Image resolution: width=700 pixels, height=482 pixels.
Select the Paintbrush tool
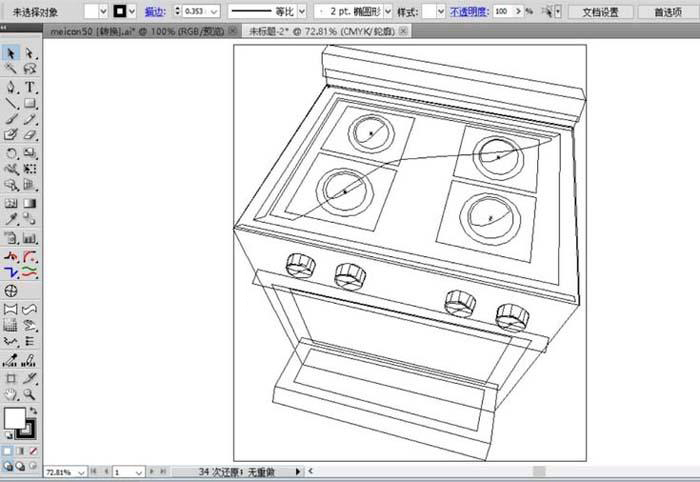(x=11, y=119)
